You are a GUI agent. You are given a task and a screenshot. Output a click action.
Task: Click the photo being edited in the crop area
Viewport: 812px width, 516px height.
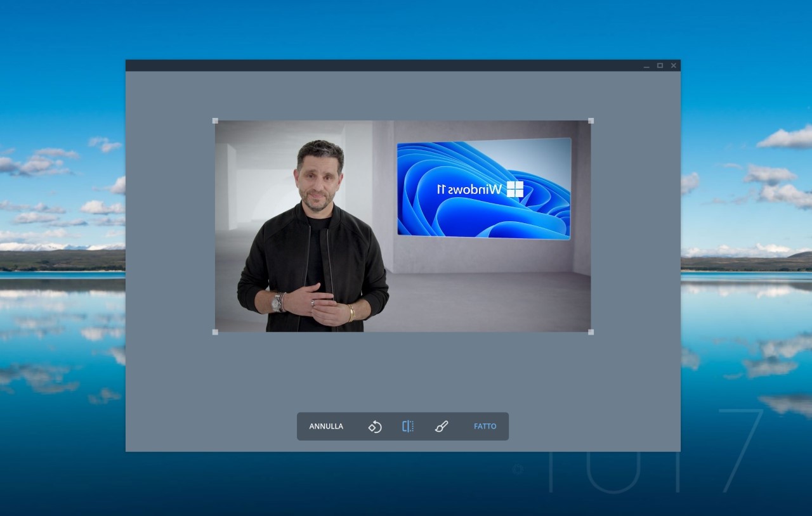pos(403,226)
